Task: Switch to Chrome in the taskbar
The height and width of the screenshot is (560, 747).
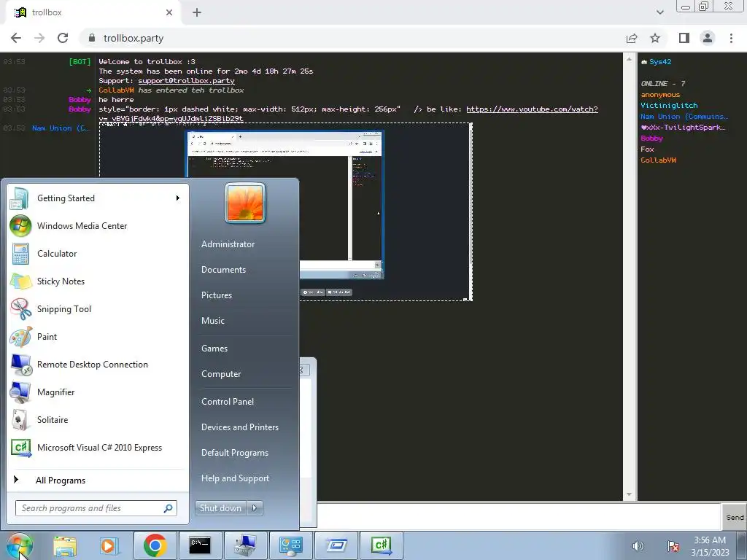Action: point(155,545)
